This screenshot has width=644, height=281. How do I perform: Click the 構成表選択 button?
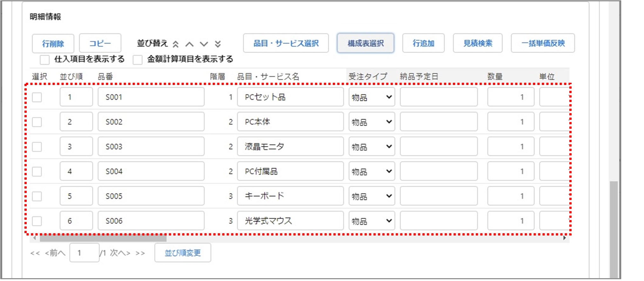(366, 43)
